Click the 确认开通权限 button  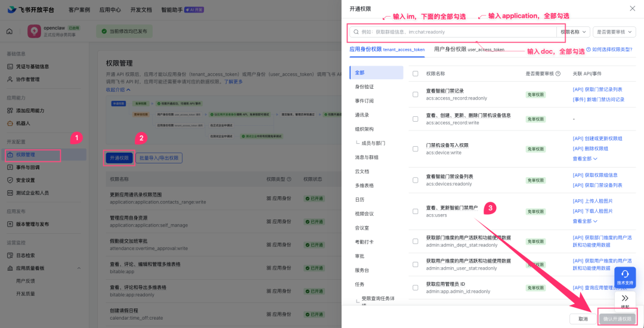coord(617,319)
